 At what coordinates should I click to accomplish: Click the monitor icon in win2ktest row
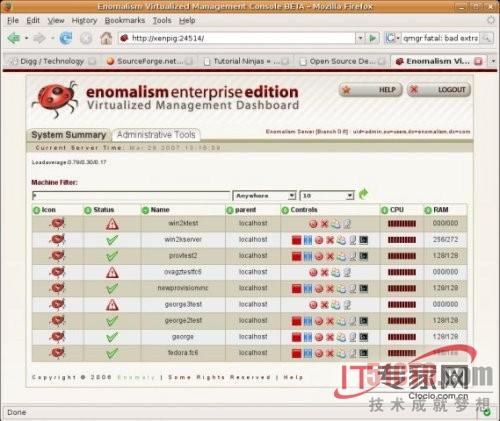347,224
